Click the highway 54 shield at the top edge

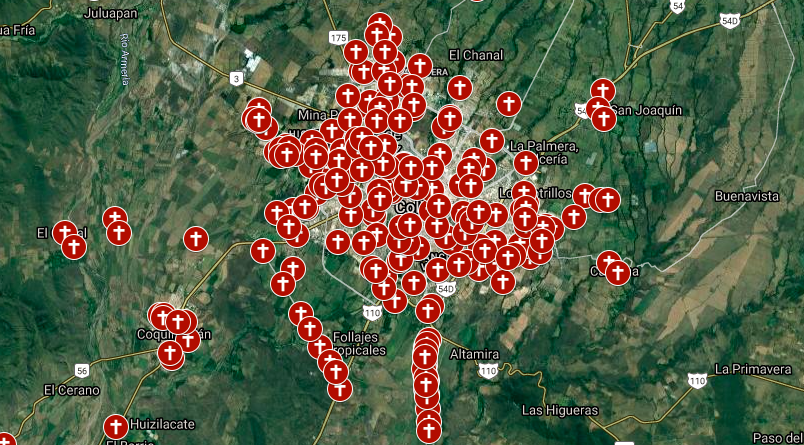pos(678,6)
